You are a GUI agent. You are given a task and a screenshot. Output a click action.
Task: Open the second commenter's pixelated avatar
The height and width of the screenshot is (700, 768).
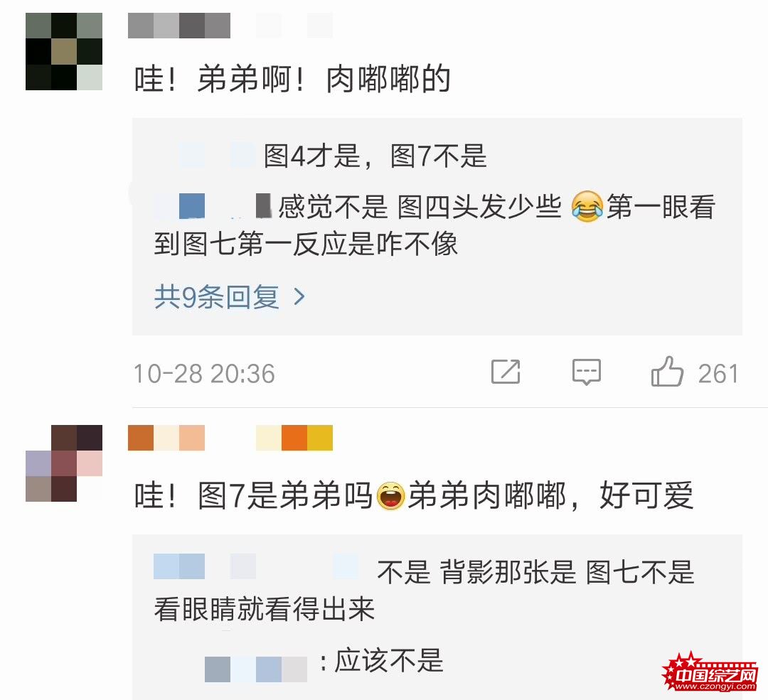tap(64, 463)
